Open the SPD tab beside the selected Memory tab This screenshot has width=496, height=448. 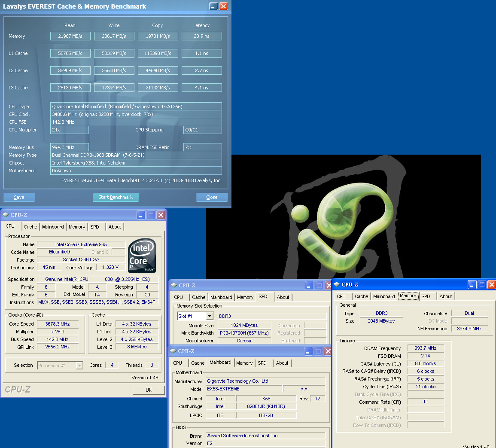[x=426, y=296]
